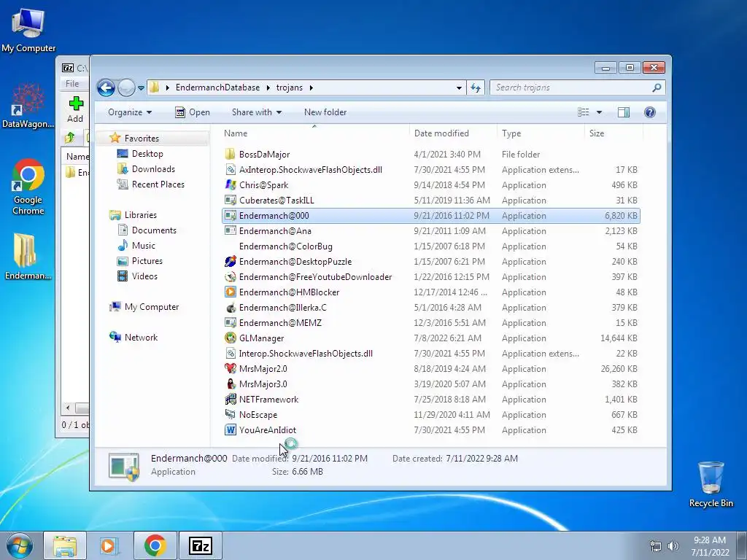Open Explorer help question-mark icon
747x560 pixels.
click(x=649, y=112)
